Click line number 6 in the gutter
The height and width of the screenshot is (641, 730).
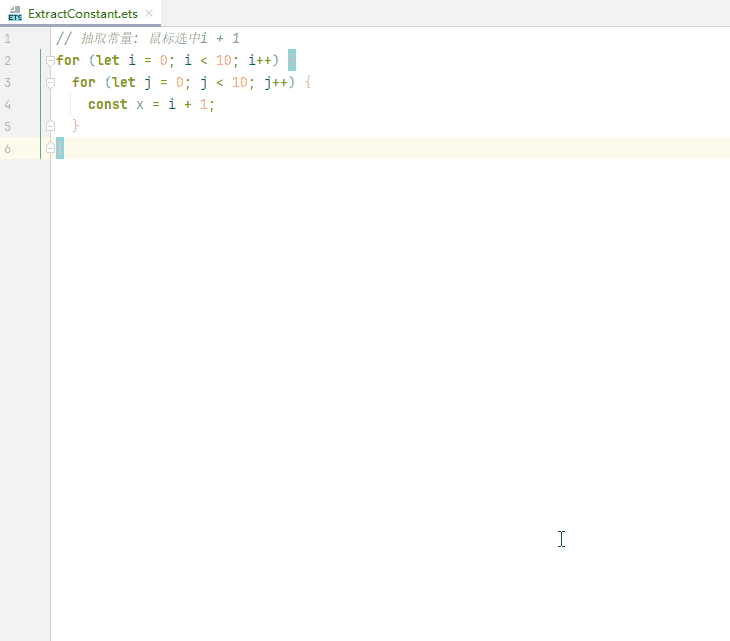8,149
